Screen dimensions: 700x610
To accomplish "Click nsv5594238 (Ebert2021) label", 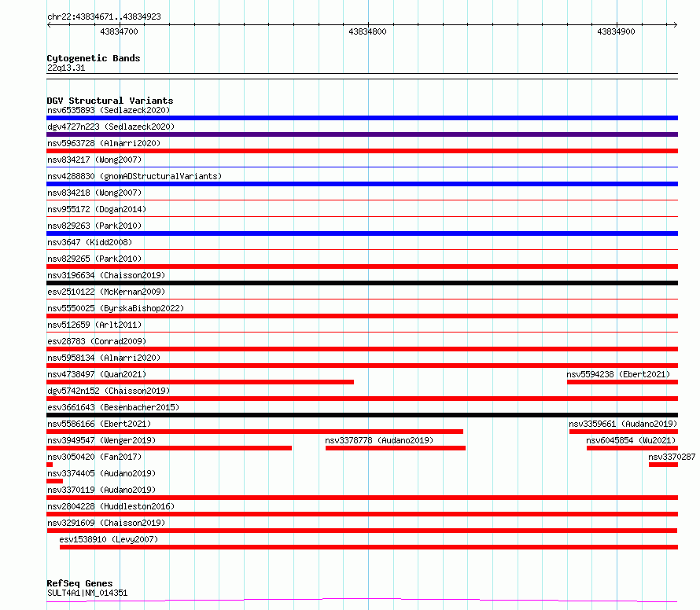I will 618,374.
